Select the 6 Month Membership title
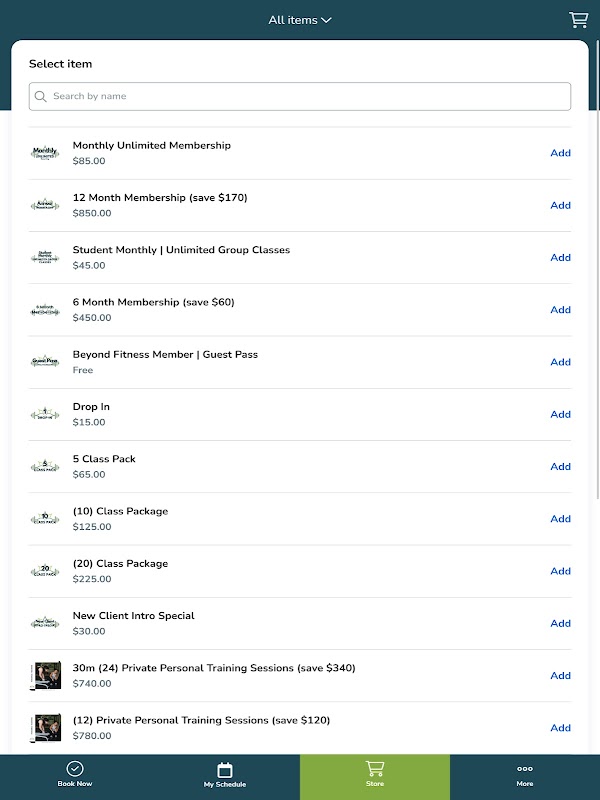 153,302
